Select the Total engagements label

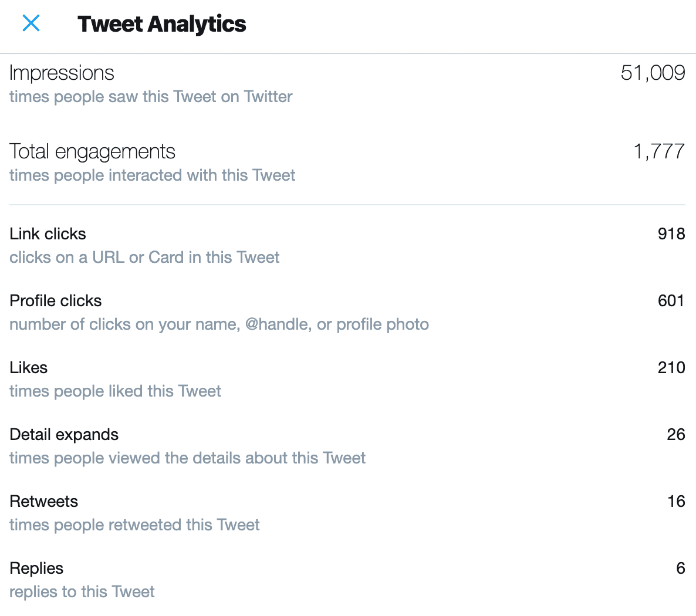tap(92, 151)
